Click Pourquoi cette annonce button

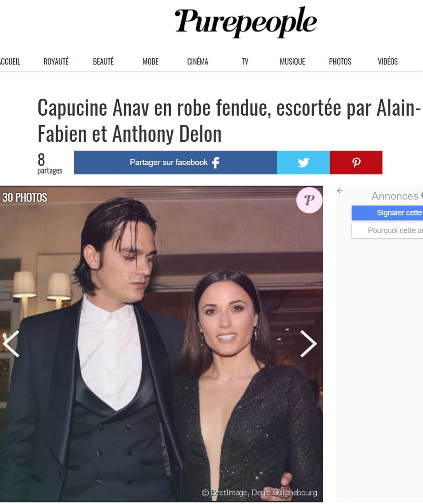387,231
